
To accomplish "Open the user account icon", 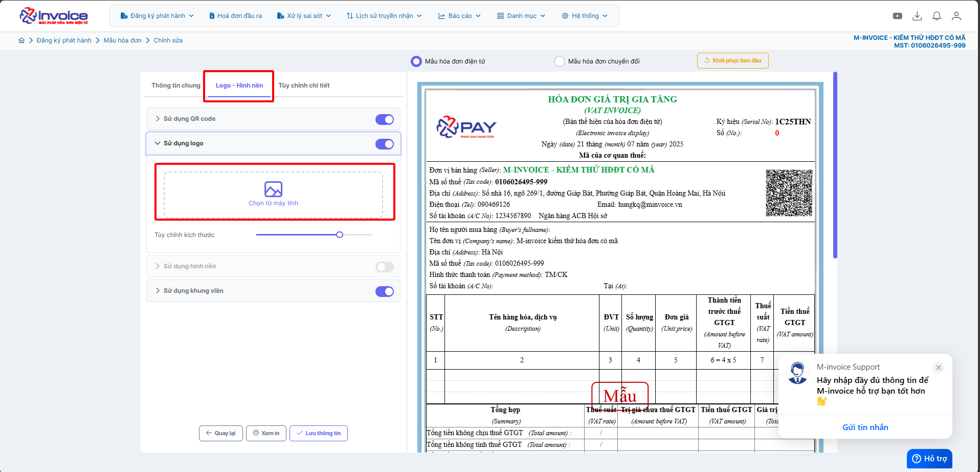I will pos(956,16).
